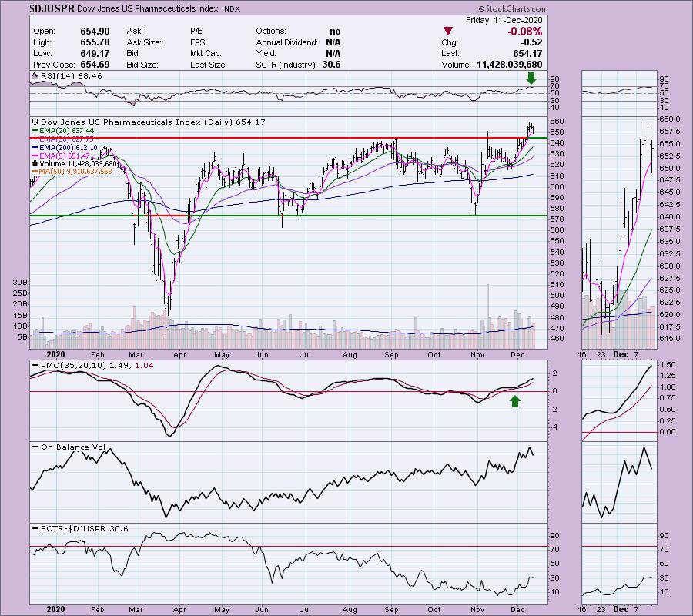
Task: Click the Open value 654.90
Action: [95, 32]
